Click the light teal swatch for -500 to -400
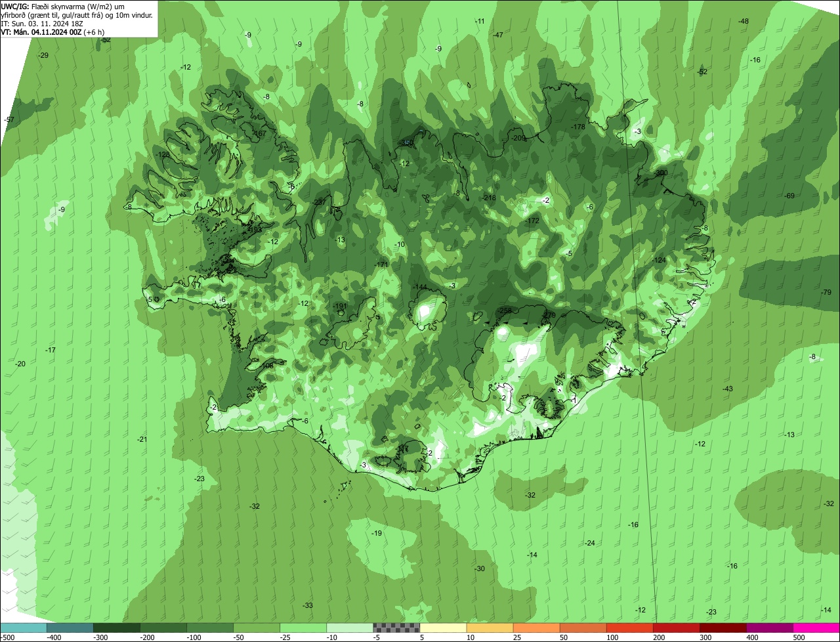The image size is (840, 642). click(23, 628)
